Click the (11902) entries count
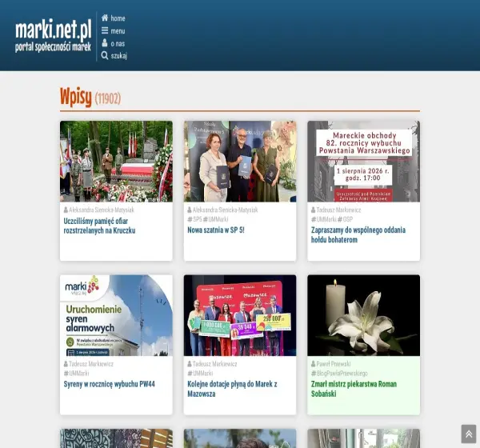This screenshot has width=480, height=448. point(108,98)
